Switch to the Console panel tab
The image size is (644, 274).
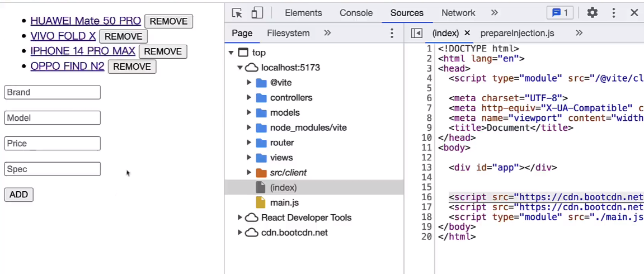(356, 13)
